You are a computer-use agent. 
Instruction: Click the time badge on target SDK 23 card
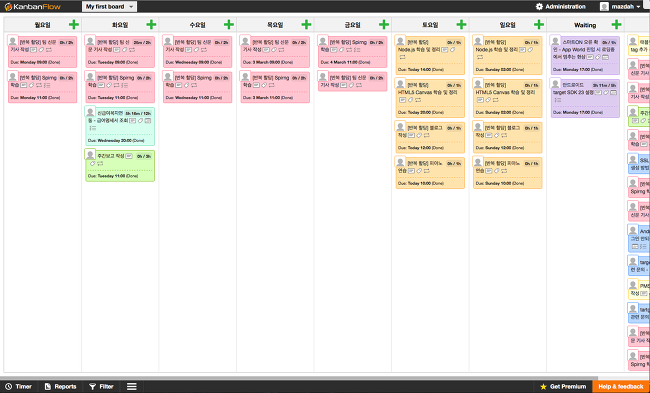click(x=604, y=85)
